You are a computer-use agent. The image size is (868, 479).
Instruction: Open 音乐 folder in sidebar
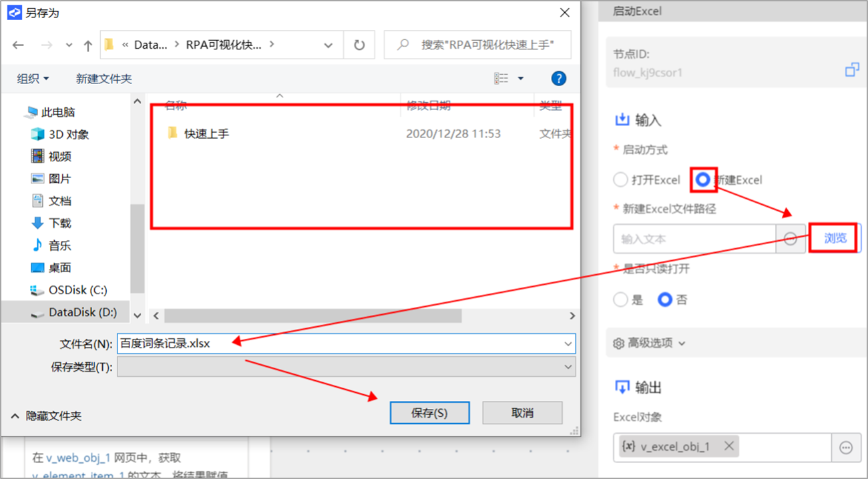click(51, 246)
